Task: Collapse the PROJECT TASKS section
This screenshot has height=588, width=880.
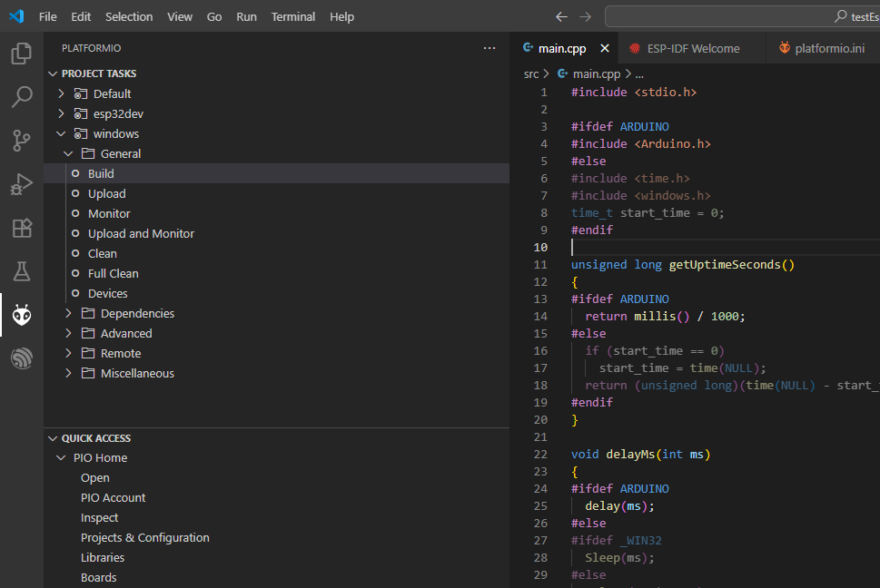Action: tap(53, 73)
